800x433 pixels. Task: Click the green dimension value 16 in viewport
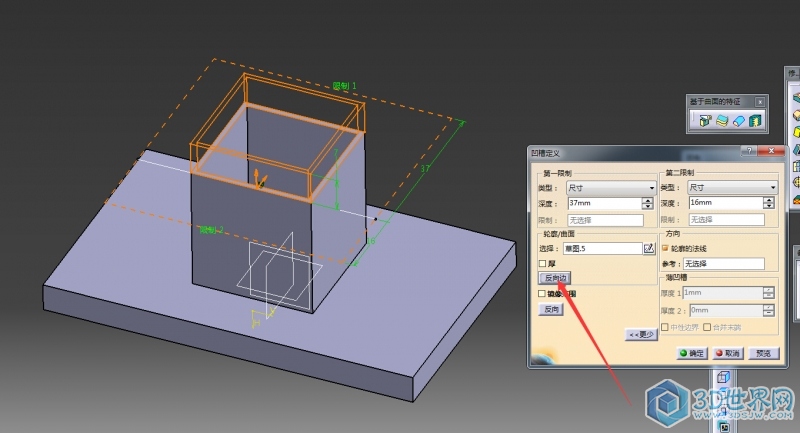click(x=371, y=241)
